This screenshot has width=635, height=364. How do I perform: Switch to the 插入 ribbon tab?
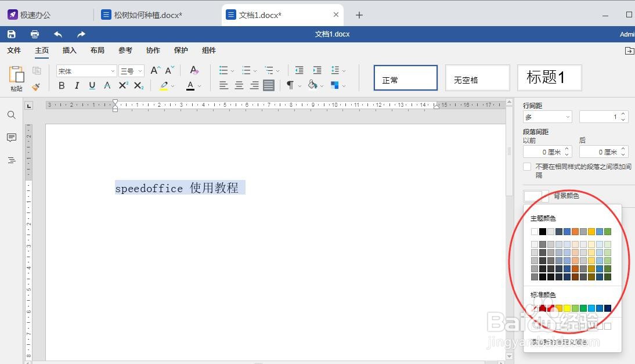coord(69,51)
